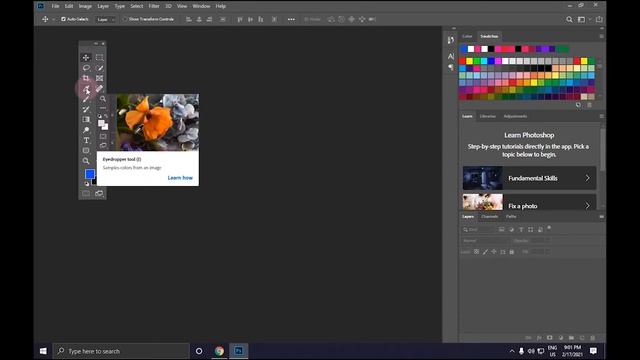Open the Learn panel options menu

[x=601, y=116]
